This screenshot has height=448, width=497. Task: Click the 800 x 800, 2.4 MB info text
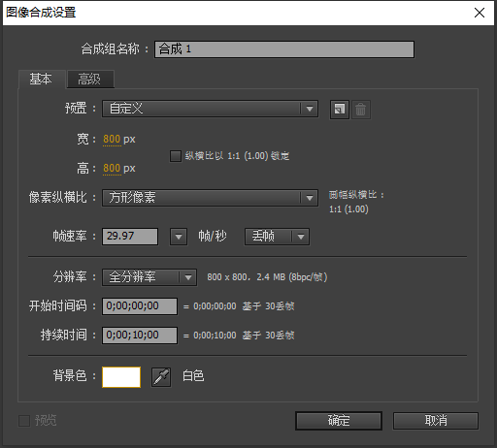tap(267, 277)
